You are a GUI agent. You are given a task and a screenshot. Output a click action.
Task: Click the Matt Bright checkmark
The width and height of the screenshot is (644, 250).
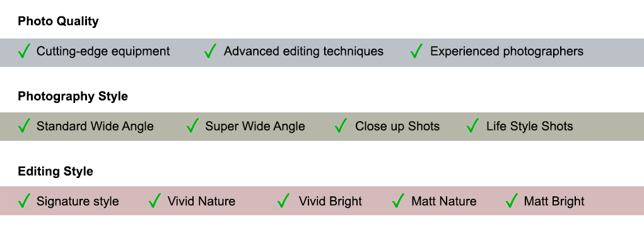[x=512, y=201]
